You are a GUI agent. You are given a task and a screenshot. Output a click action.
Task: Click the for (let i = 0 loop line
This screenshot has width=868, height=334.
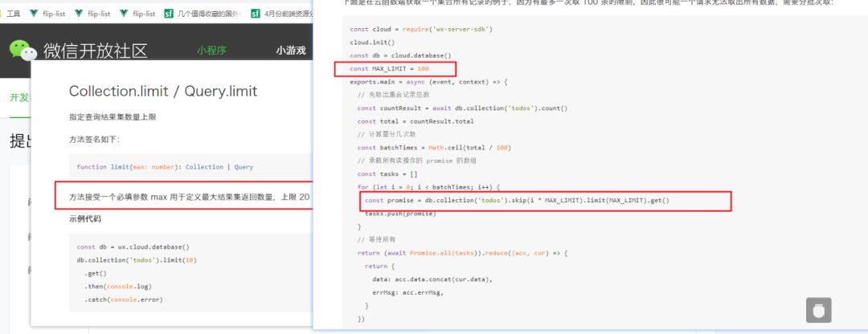pos(428,187)
